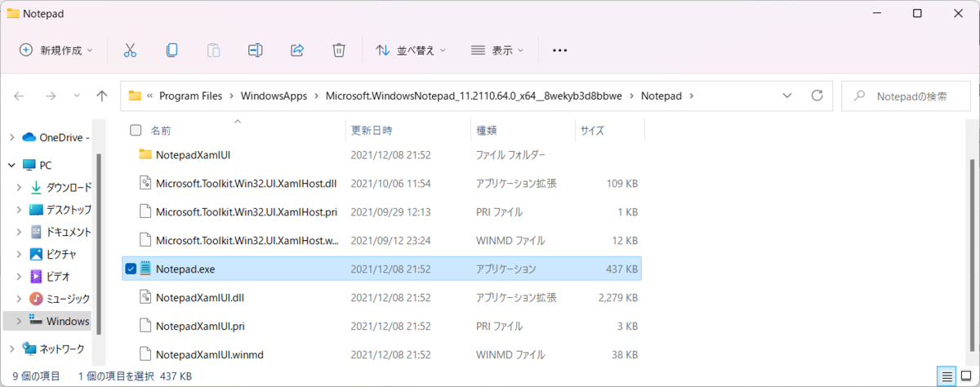Select ドキュメント in the navigation pane
This screenshot has height=387, width=980.
pyautogui.click(x=61, y=232)
